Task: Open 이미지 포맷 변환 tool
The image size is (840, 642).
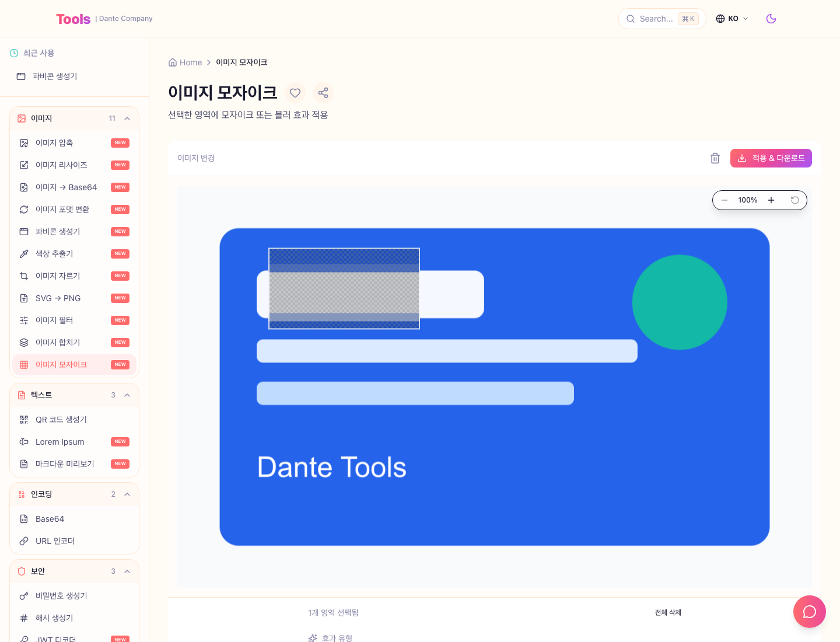Action: click(x=74, y=210)
